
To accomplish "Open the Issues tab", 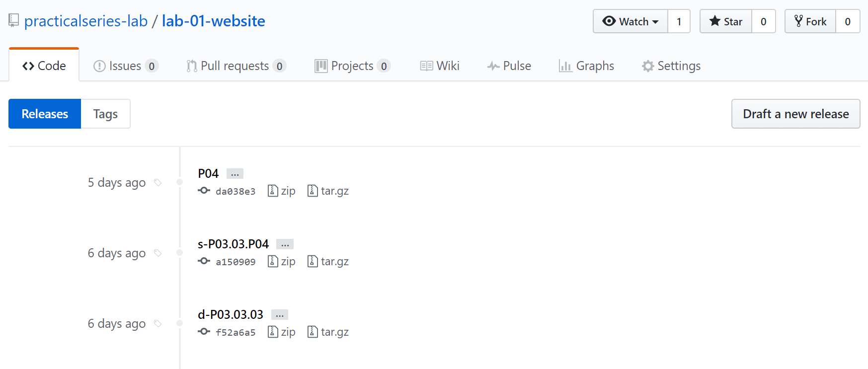I will click(126, 66).
